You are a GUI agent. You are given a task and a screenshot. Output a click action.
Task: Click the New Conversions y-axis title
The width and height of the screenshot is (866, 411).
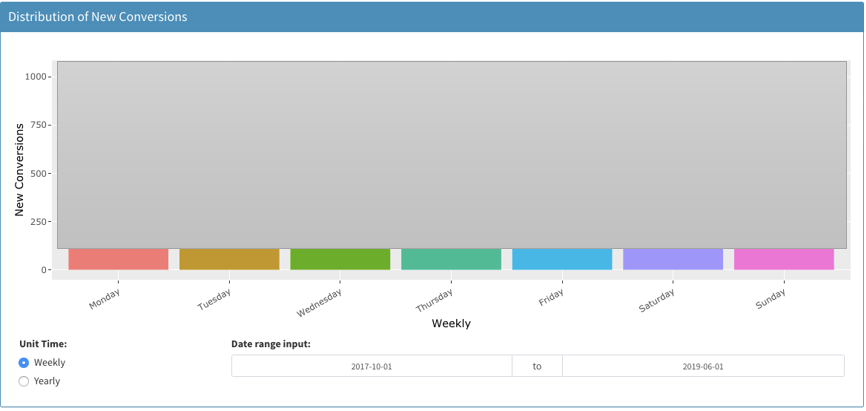[x=19, y=170]
